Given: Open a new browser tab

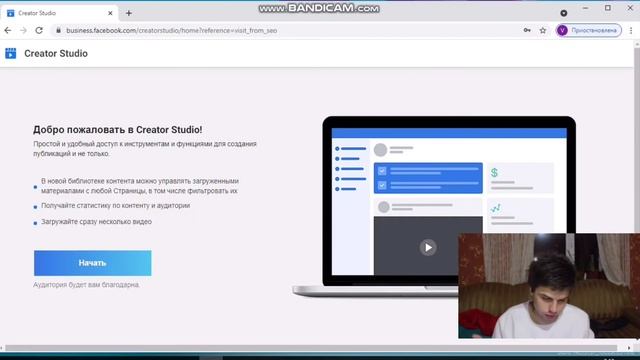Looking at the screenshot, I should [129, 13].
